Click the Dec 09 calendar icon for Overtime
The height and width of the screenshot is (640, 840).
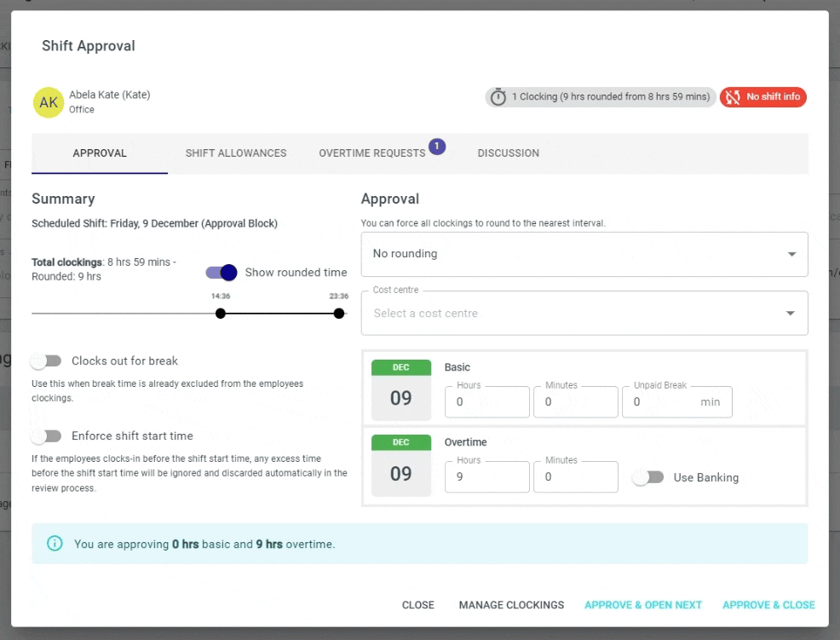coord(400,464)
